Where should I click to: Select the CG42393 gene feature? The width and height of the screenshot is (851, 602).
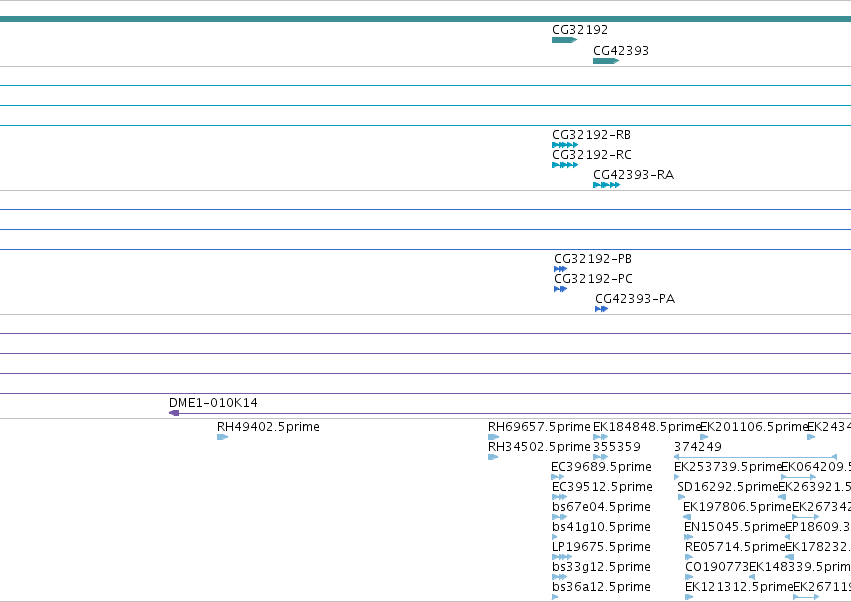coord(621,51)
